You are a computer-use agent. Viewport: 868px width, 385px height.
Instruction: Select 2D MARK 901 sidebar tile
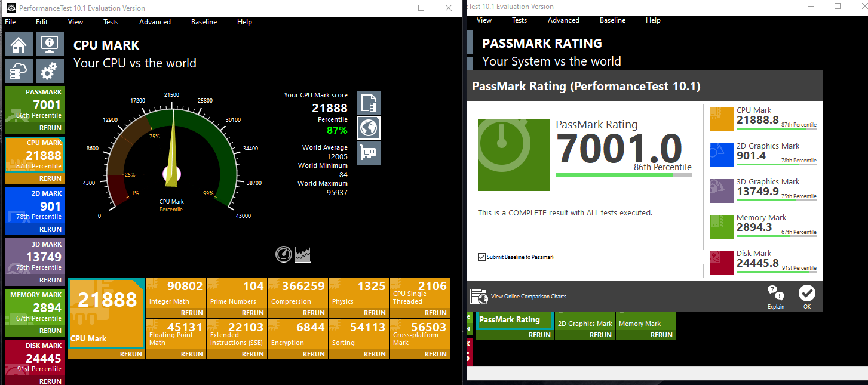[35, 206]
